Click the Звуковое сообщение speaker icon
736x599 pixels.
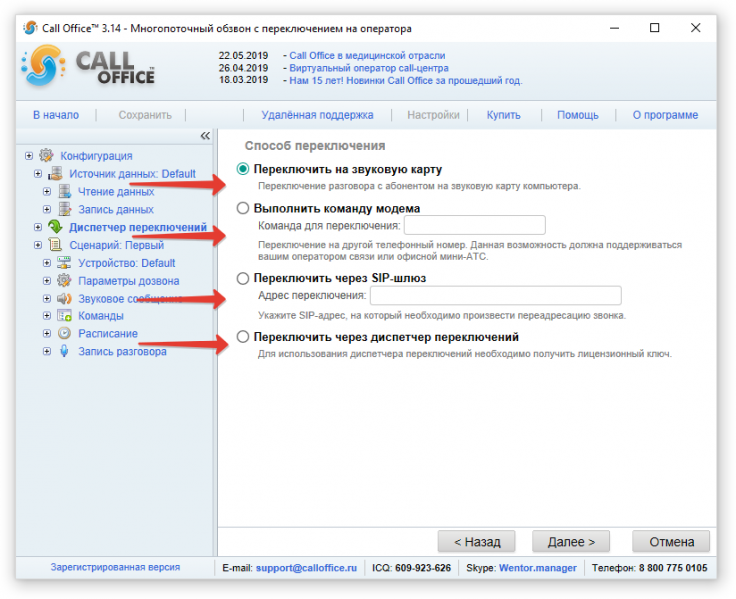(x=64, y=299)
